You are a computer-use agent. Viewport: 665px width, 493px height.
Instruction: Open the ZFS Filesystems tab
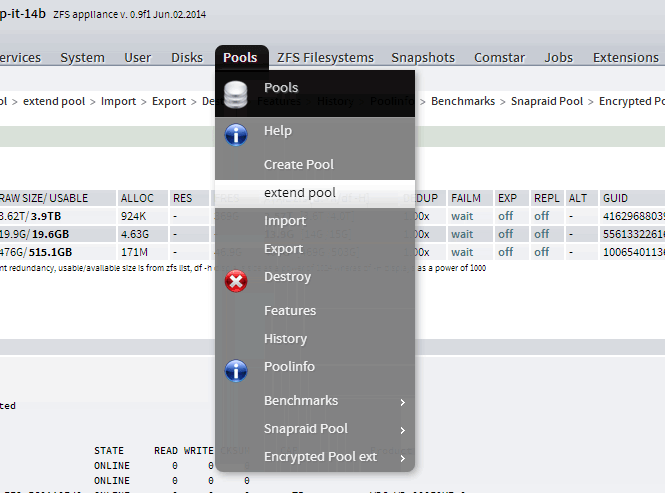pyautogui.click(x=325, y=57)
